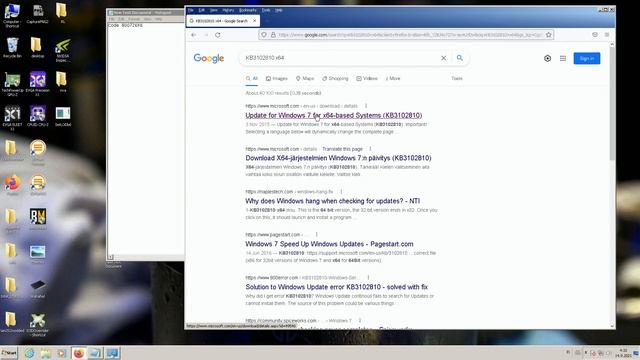Screen dimensions: 640x360
Task: Open Windows Explorer folder on the taskbar
Action: 45,353
